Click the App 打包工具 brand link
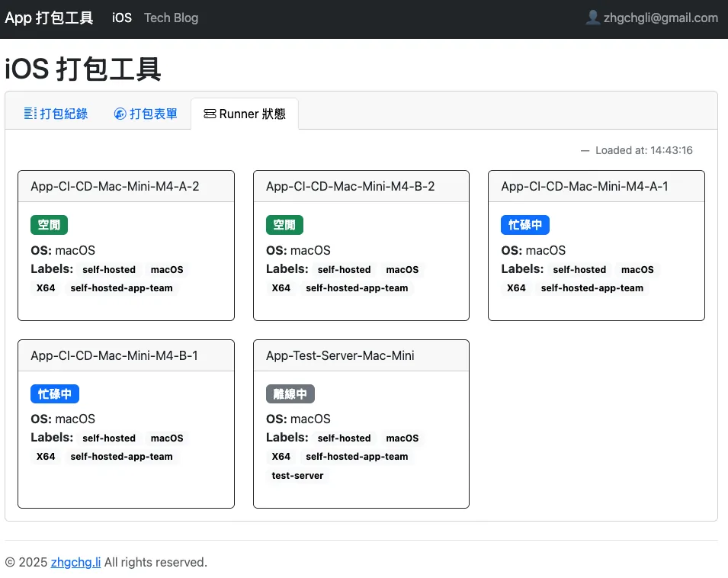The width and height of the screenshot is (728, 578). click(49, 18)
